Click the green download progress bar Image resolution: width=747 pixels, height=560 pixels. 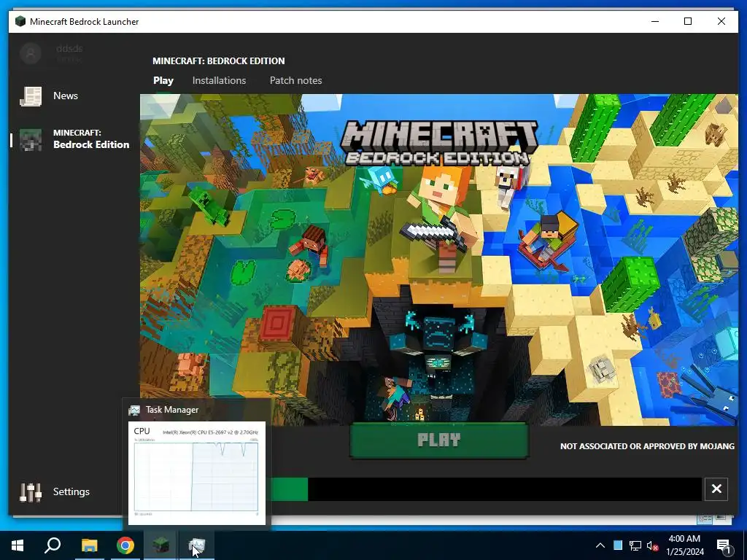(290, 489)
